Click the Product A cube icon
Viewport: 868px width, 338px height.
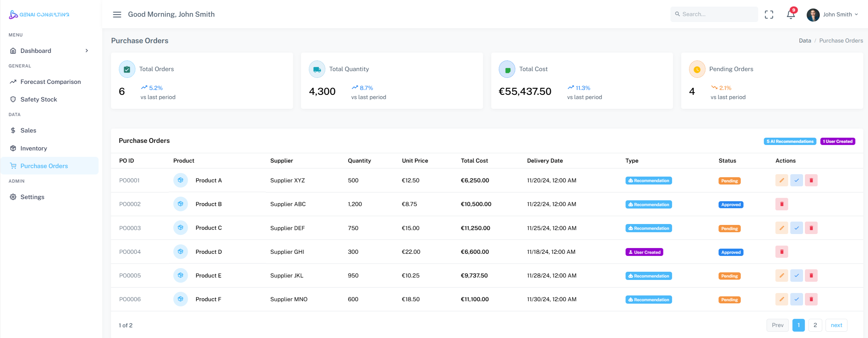pyautogui.click(x=180, y=180)
